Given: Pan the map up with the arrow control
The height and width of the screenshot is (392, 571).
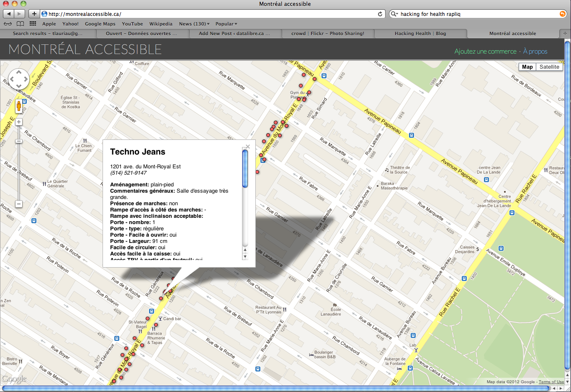Looking at the screenshot, I should tap(18, 72).
